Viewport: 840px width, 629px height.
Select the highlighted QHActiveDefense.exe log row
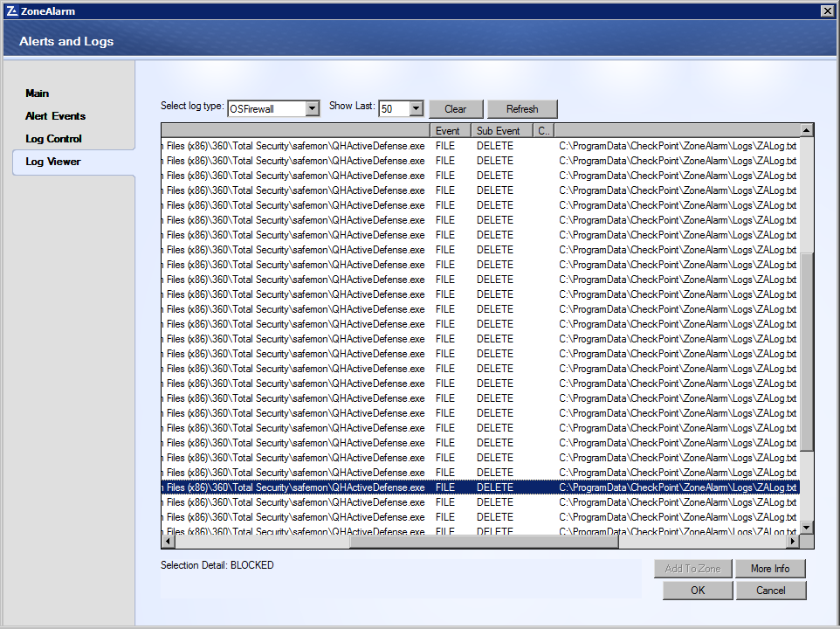[480, 487]
